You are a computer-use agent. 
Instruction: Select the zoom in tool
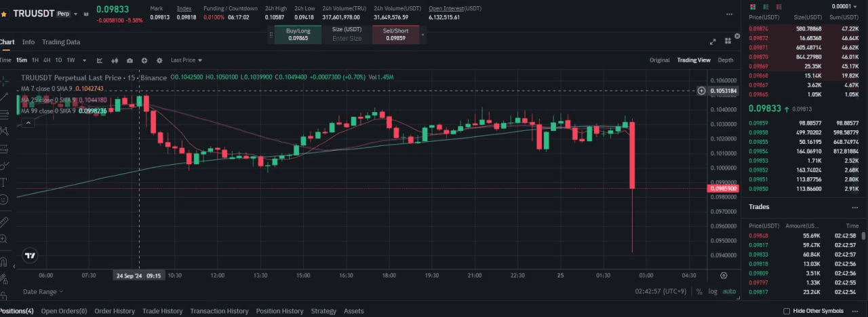click(x=4, y=239)
